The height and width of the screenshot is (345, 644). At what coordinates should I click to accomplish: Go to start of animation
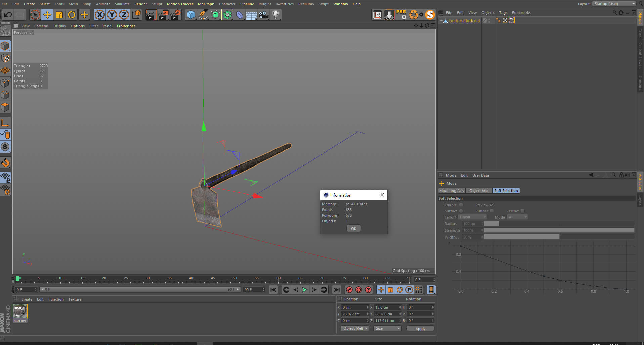pyautogui.click(x=273, y=290)
